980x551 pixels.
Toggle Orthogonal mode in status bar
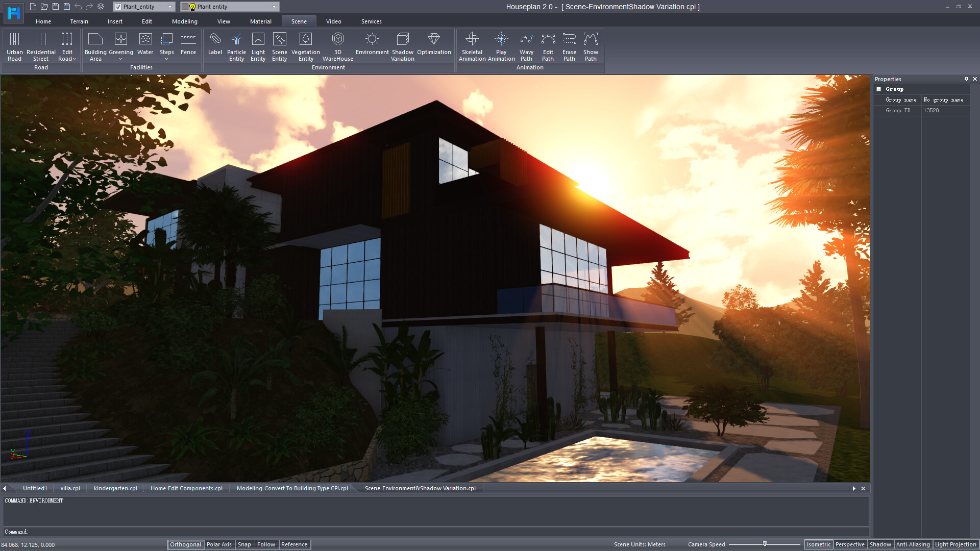point(185,544)
